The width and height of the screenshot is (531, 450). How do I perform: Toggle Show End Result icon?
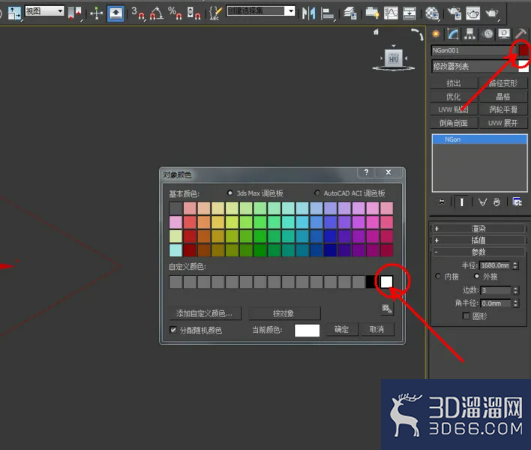pos(461,202)
